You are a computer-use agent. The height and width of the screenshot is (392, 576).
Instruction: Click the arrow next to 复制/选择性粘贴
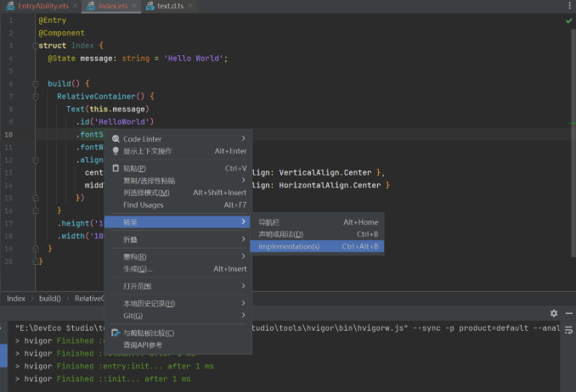243,180
